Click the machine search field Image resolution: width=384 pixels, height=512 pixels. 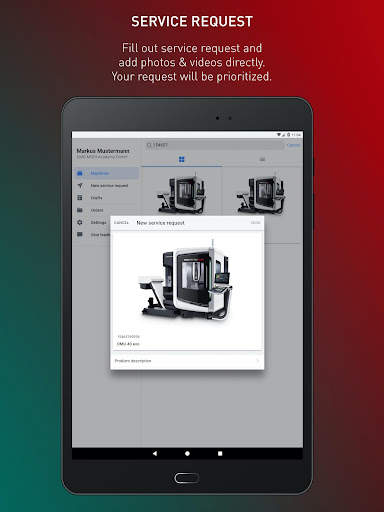click(214, 145)
